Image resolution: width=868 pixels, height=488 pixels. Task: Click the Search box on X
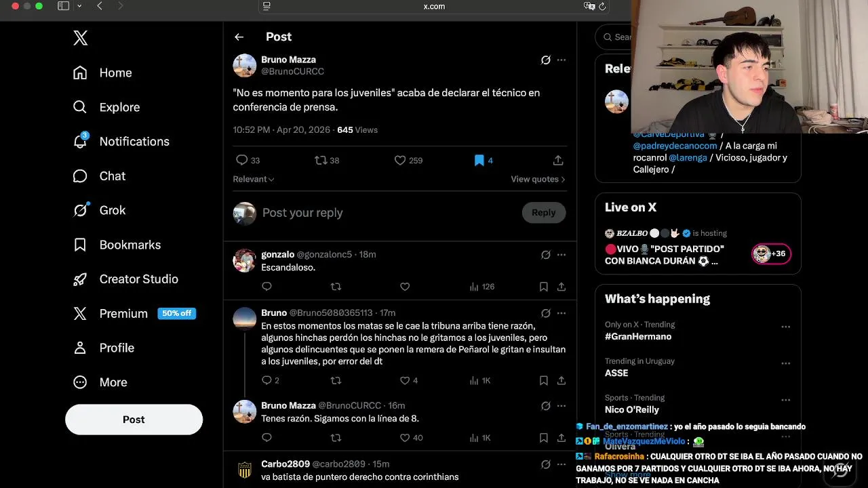614,37
